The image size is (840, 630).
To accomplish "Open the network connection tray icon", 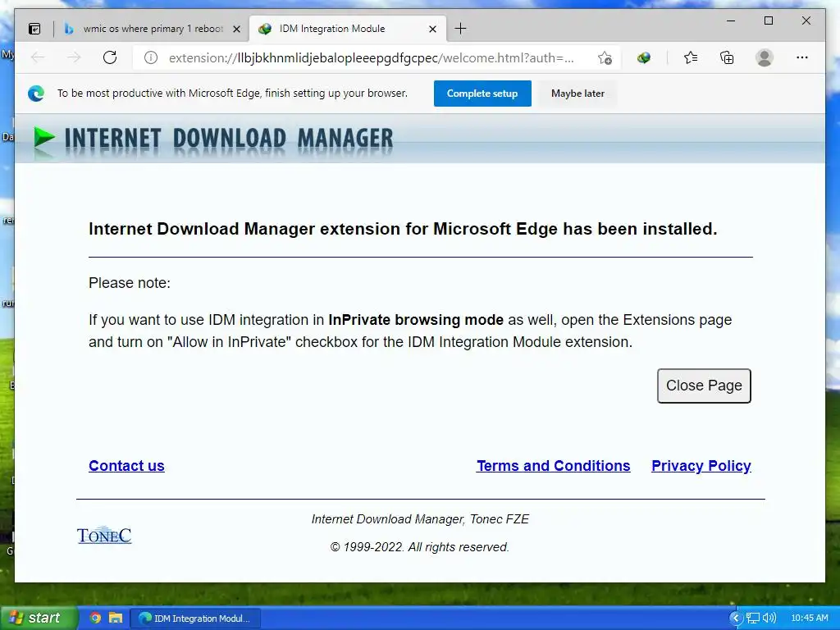I will click(x=753, y=619).
